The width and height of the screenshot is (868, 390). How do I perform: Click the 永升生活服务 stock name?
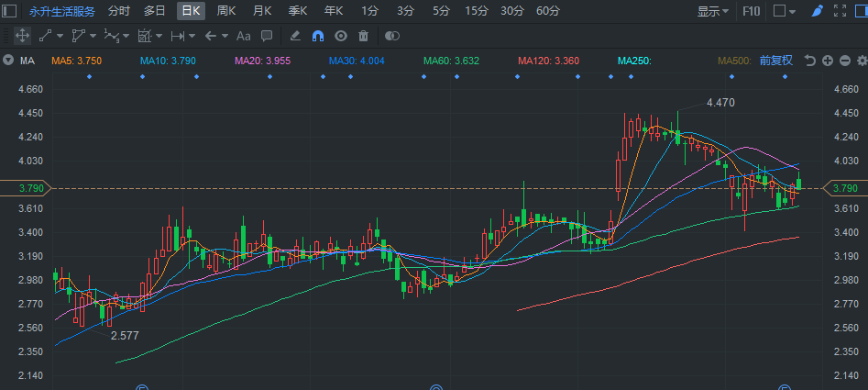click(62, 11)
